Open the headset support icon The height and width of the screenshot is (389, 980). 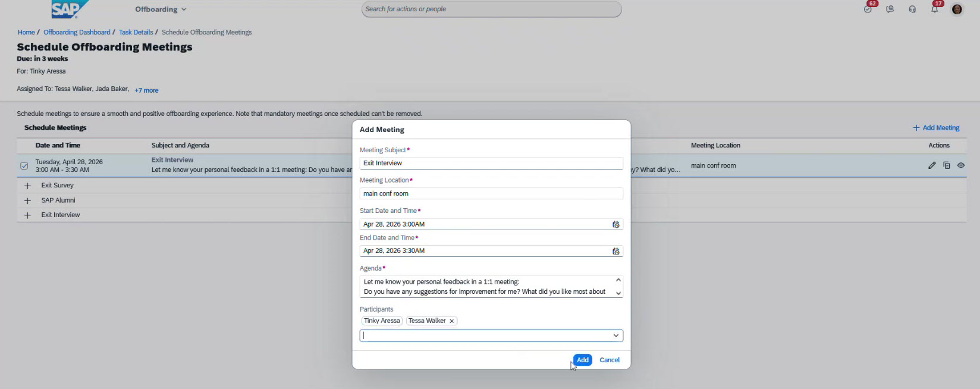912,9
